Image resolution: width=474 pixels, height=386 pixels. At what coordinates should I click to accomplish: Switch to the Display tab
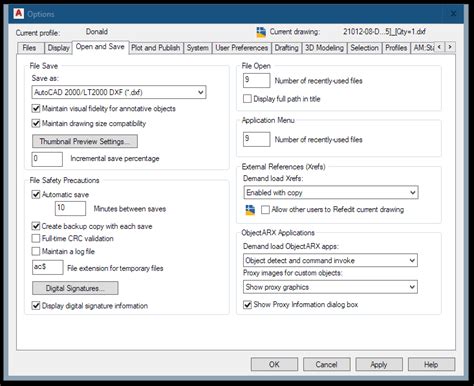pos(58,48)
